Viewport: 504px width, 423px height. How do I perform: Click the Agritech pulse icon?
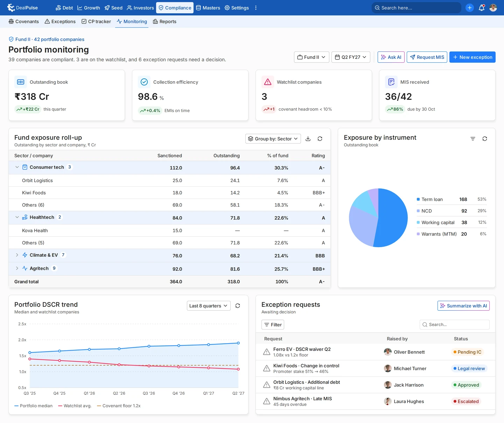coord(25,268)
